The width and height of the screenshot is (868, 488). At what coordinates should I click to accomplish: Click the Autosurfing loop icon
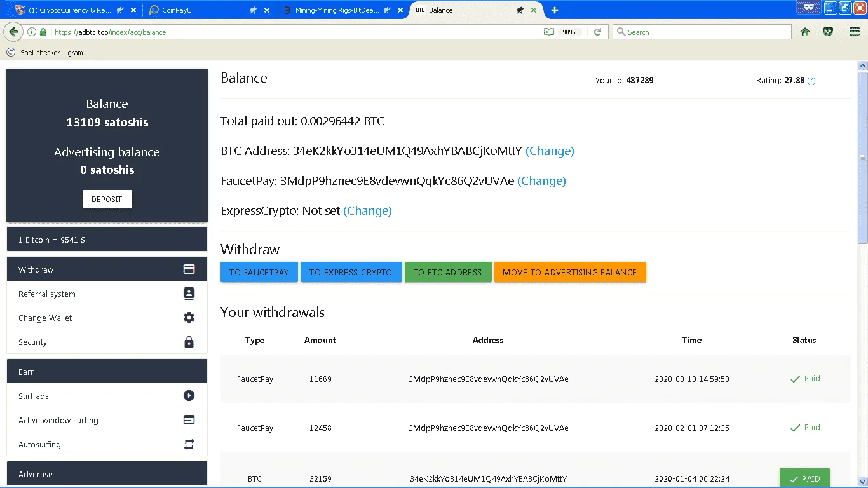[189, 444]
